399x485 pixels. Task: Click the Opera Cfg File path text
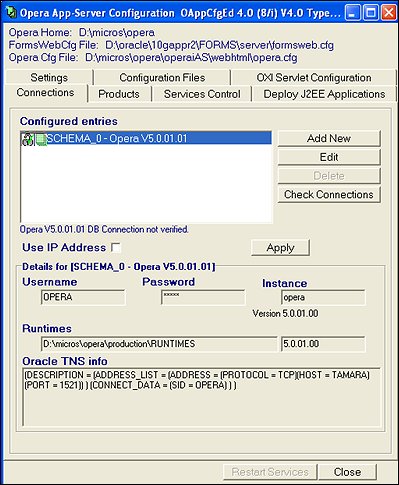191,57
